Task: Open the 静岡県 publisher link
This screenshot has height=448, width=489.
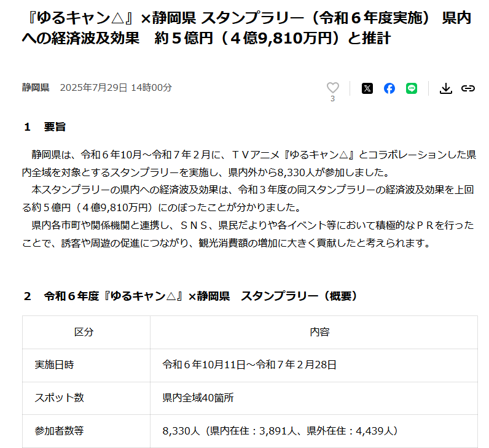Action: 36,88
